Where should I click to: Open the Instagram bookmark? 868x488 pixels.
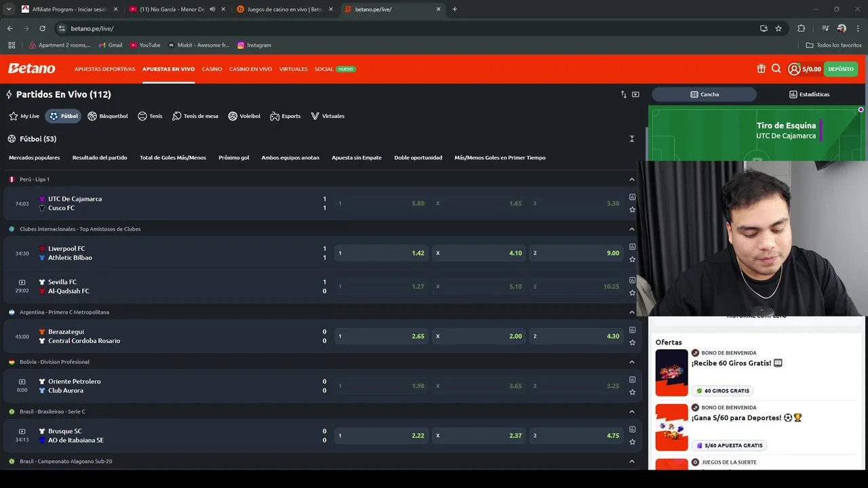pyautogui.click(x=254, y=45)
